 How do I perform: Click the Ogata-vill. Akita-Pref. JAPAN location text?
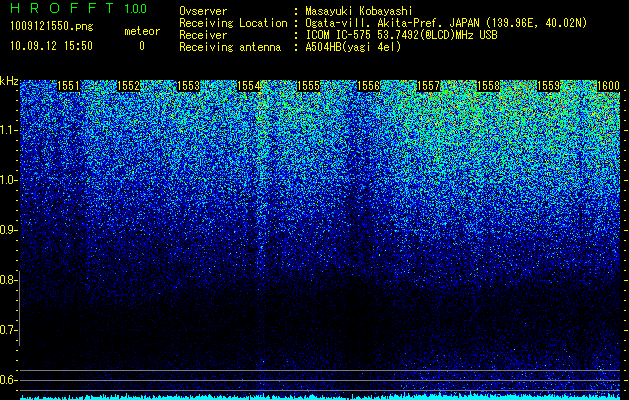point(446,23)
